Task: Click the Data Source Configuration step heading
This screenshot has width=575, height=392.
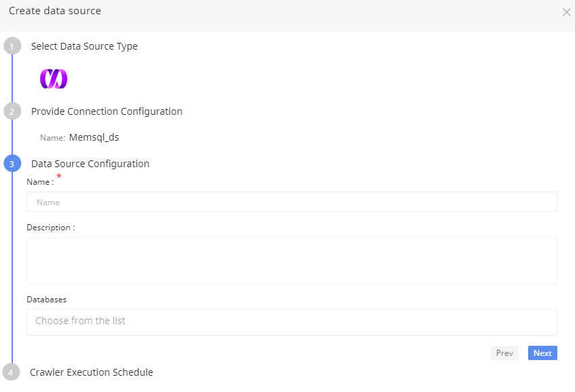Action: 90,164
